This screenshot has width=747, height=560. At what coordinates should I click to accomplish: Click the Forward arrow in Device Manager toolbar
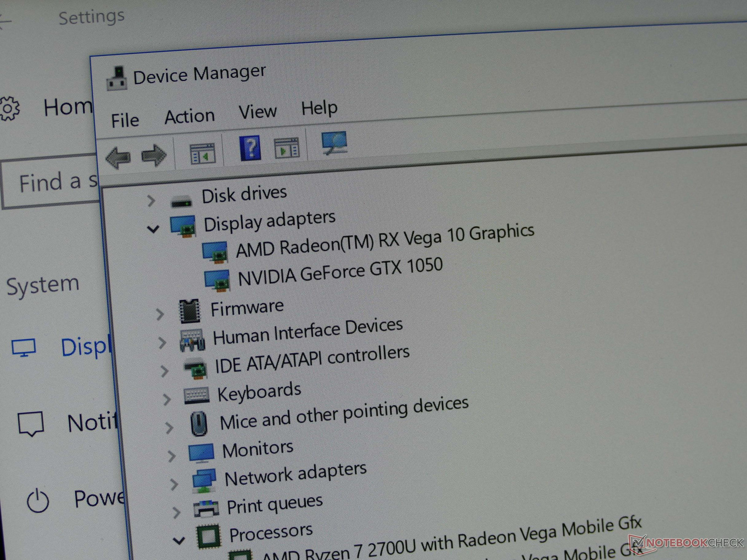(154, 155)
